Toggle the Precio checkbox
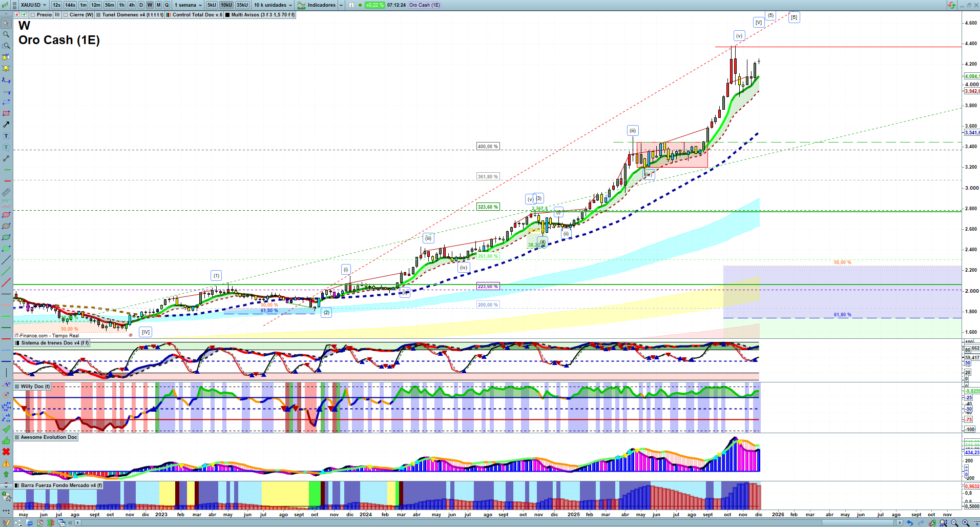 coord(33,15)
